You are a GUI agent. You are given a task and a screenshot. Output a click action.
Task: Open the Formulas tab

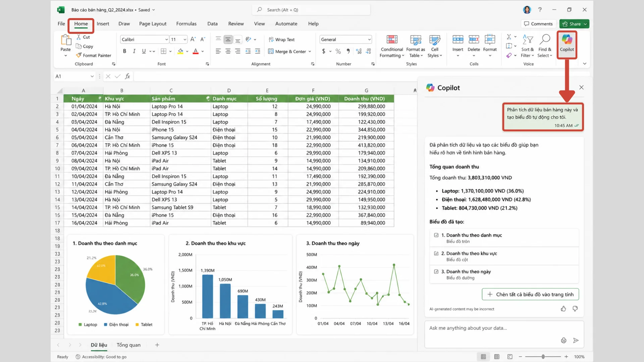click(x=186, y=24)
